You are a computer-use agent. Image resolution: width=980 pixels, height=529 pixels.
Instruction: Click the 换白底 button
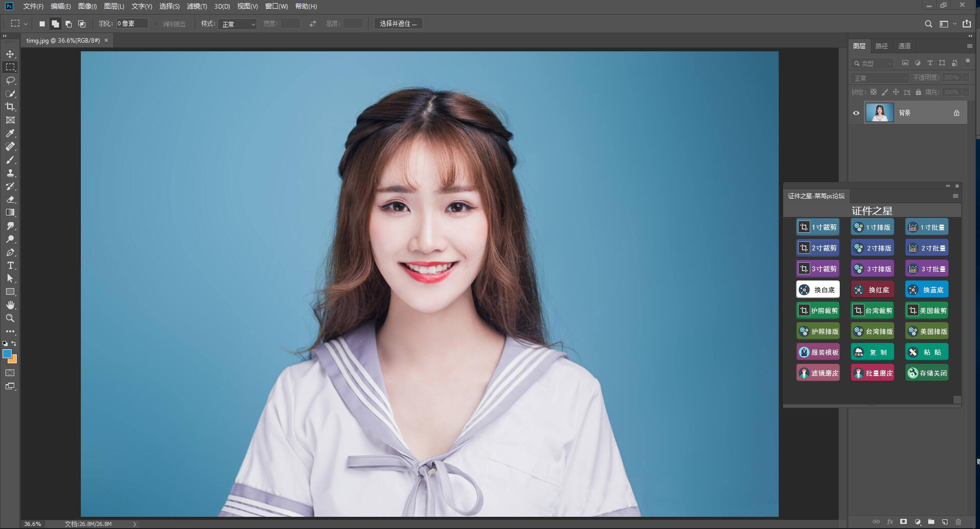point(817,290)
